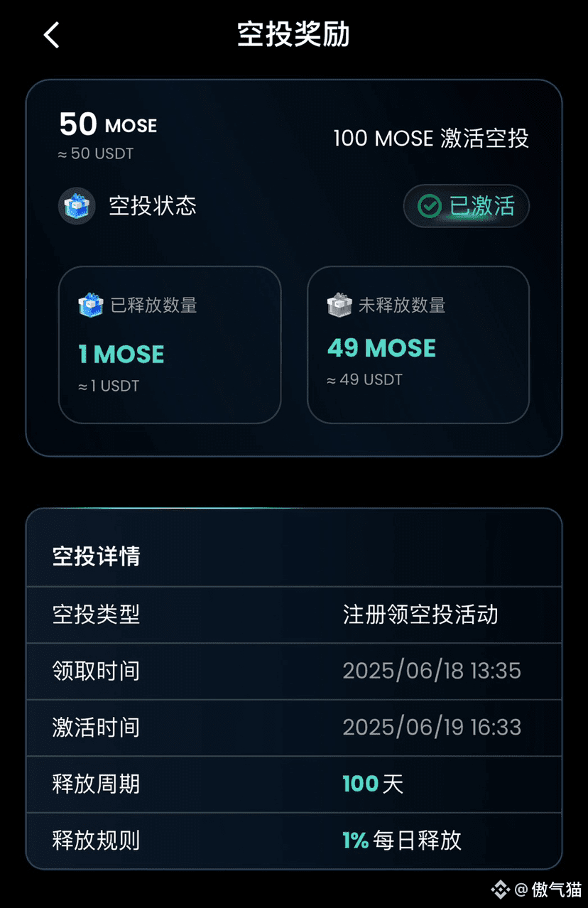Tap the 空投状态 label
Screen dimensions: 588x908
pos(153,206)
